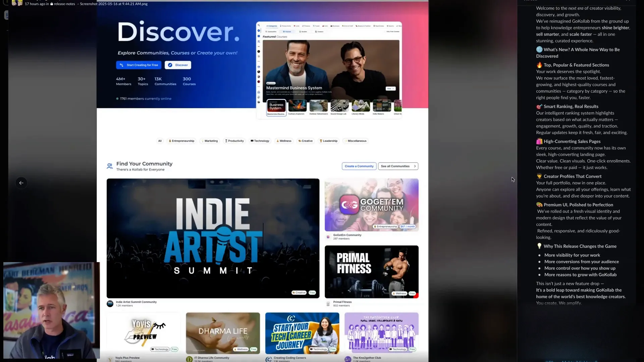
Task: Click the webcam video overlay
Action: click(52, 310)
